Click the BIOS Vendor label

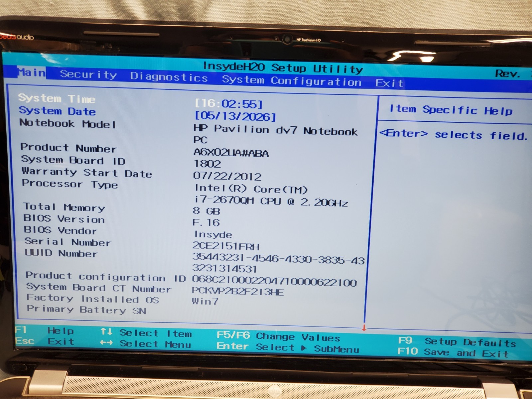click(61, 230)
